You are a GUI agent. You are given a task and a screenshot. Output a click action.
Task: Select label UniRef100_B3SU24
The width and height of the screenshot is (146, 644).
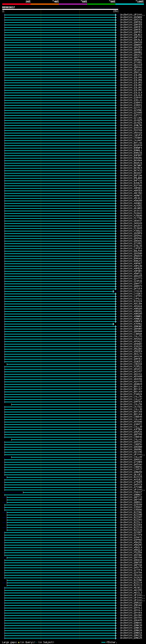[x=131, y=301]
